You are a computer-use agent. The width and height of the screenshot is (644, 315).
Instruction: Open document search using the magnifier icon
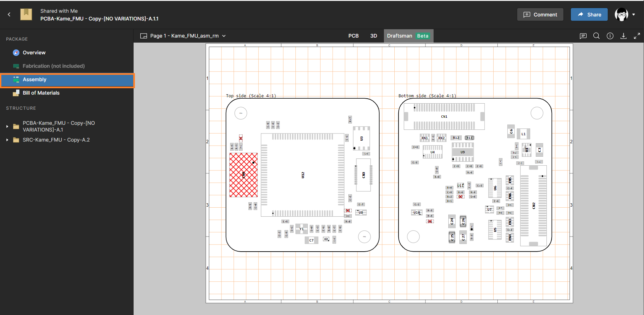(596, 36)
